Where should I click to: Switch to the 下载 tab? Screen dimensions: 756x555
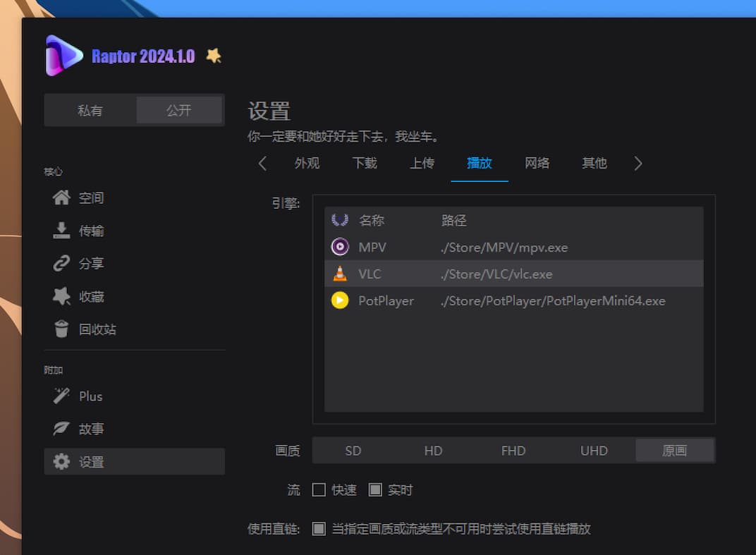(365, 164)
